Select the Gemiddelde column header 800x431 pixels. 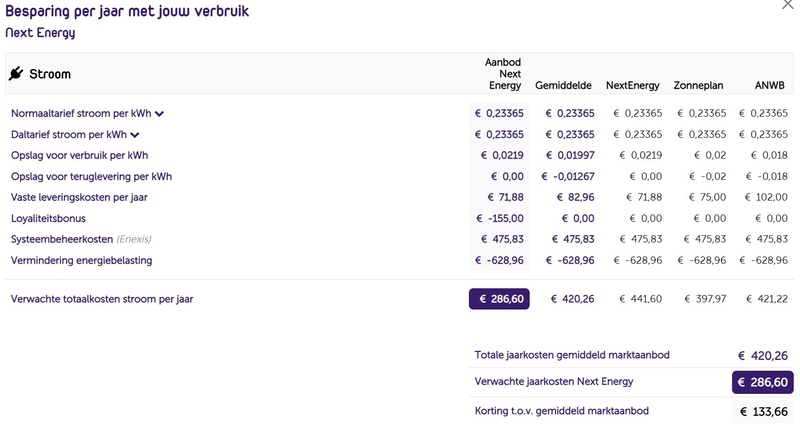(x=563, y=85)
